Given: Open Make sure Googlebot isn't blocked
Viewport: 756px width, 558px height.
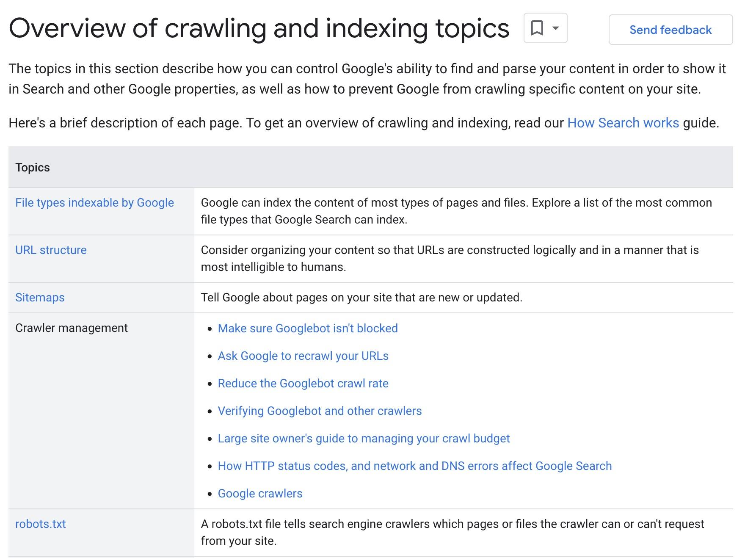Looking at the screenshot, I should click(x=307, y=328).
